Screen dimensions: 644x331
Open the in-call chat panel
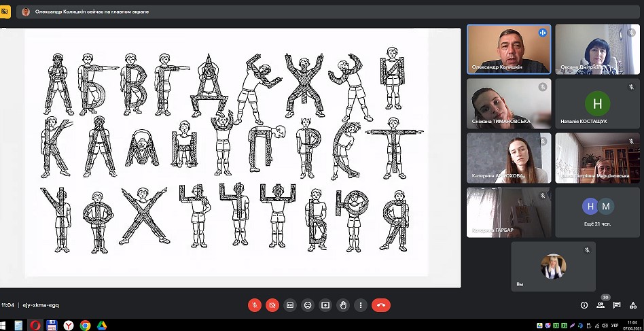[x=617, y=305]
